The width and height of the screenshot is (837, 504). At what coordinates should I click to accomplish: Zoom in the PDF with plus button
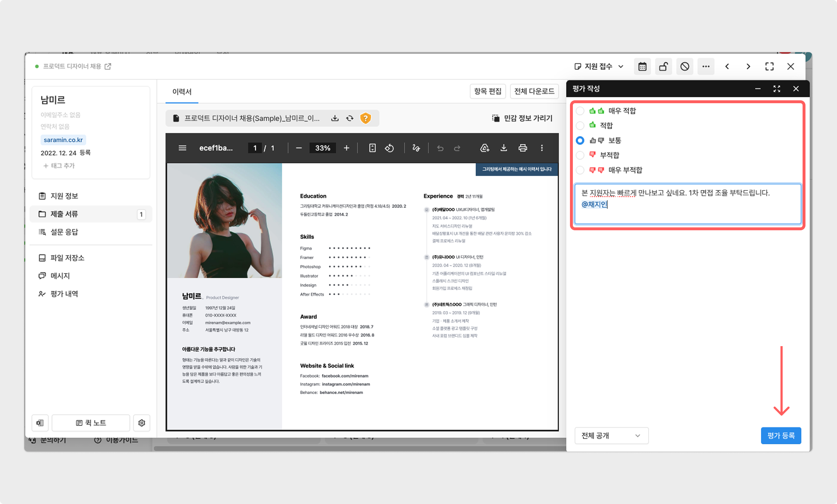click(x=346, y=148)
